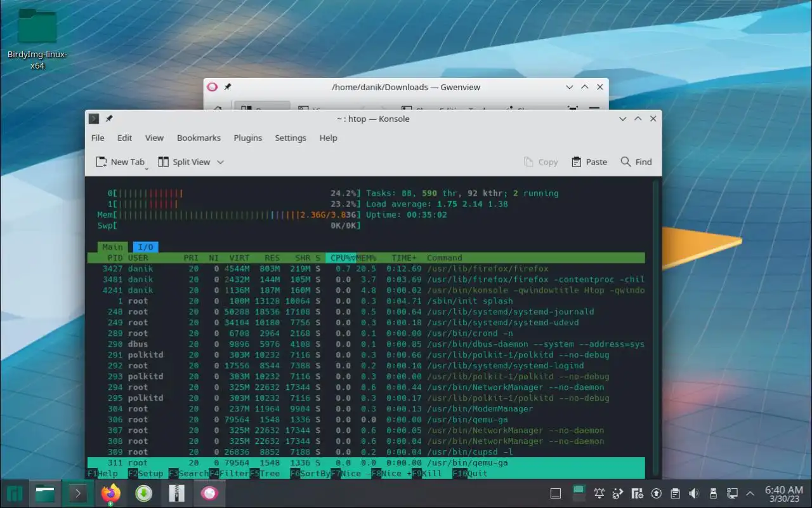Open the Settings menu
812x508 pixels.
click(x=291, y=138)
